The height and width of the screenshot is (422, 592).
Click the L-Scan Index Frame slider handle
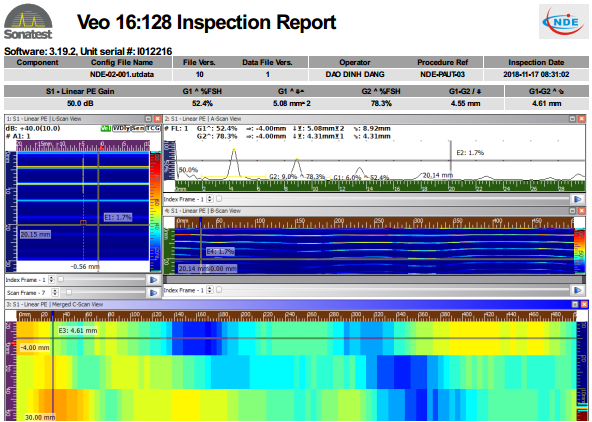(60, 279)
